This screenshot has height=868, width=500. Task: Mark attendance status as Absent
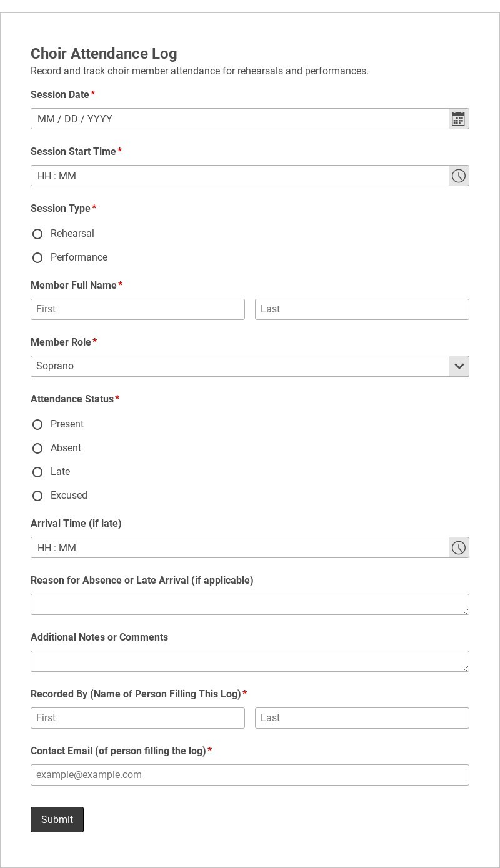click(37, 448)
